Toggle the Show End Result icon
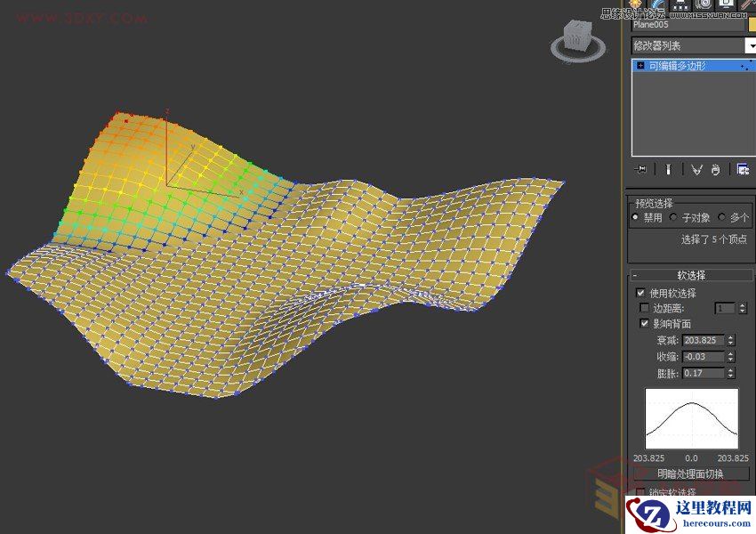 click(x=668, y=169)
